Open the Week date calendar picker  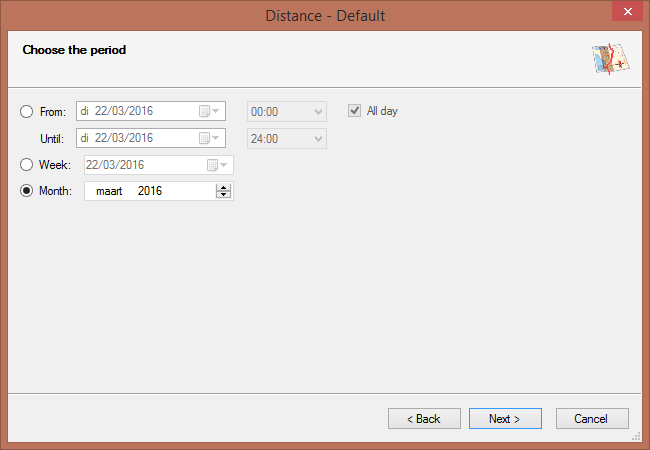217,165
